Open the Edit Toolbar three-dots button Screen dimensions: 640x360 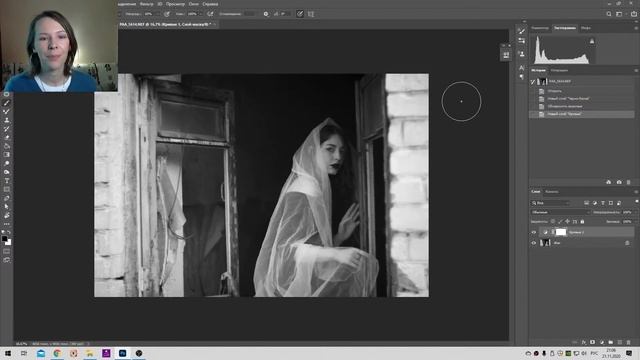pyautogui.click(x=7, y=224)
